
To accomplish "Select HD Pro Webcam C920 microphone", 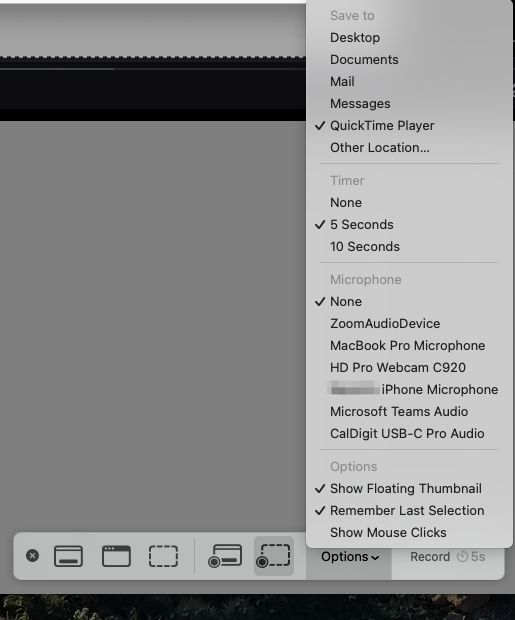I will pos(409,368).
